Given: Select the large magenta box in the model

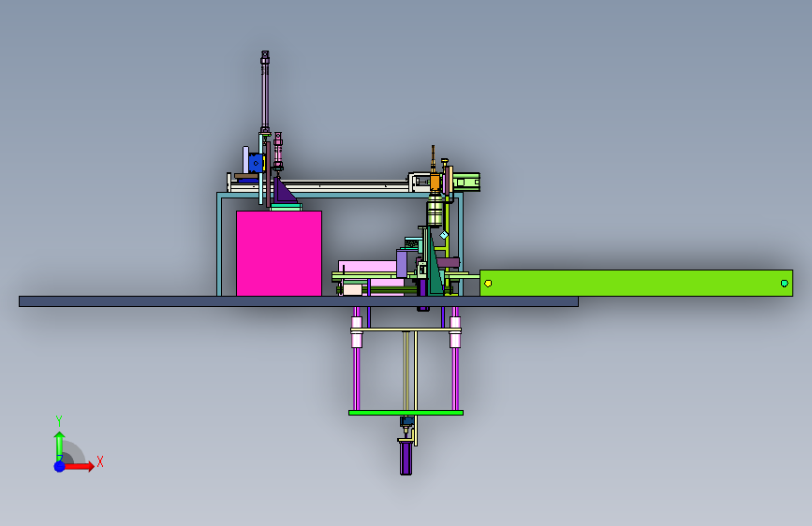Looking at the screenshot, I should coord(279,253).
